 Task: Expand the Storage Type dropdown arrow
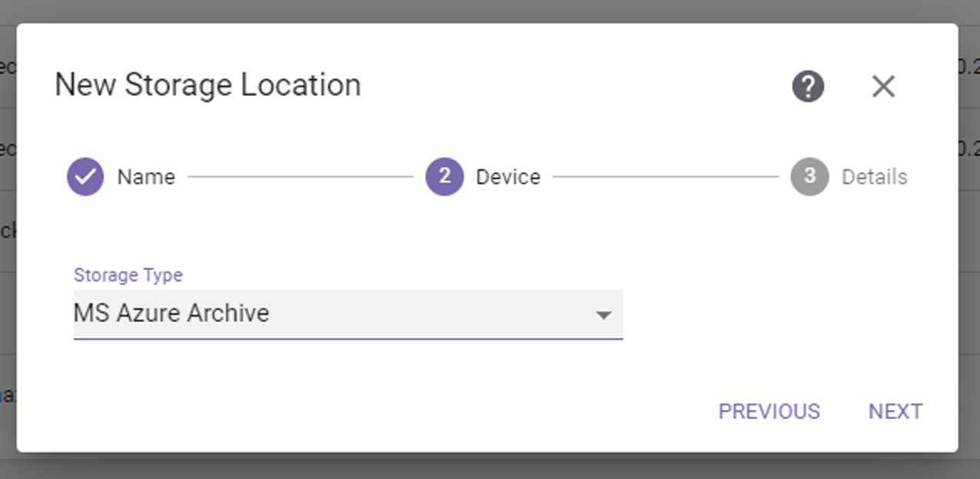click(x=603, y=314)
